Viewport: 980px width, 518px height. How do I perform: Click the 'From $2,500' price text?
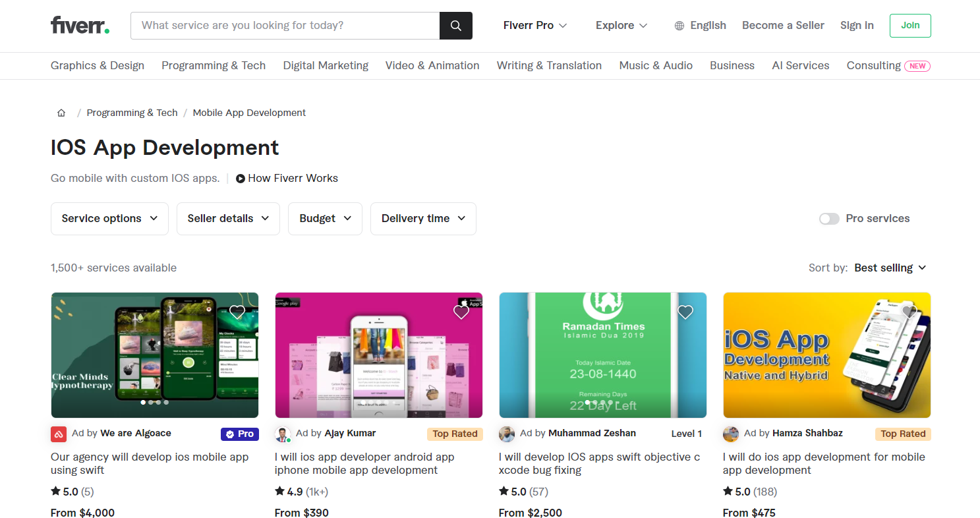[x=531, y=513]
